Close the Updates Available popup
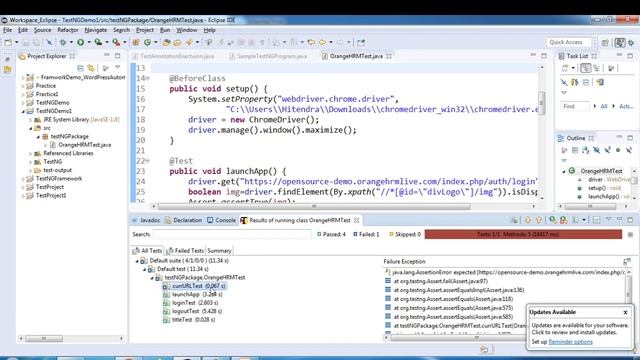This screenshot has width=640, height=360. tap(625, 312)
